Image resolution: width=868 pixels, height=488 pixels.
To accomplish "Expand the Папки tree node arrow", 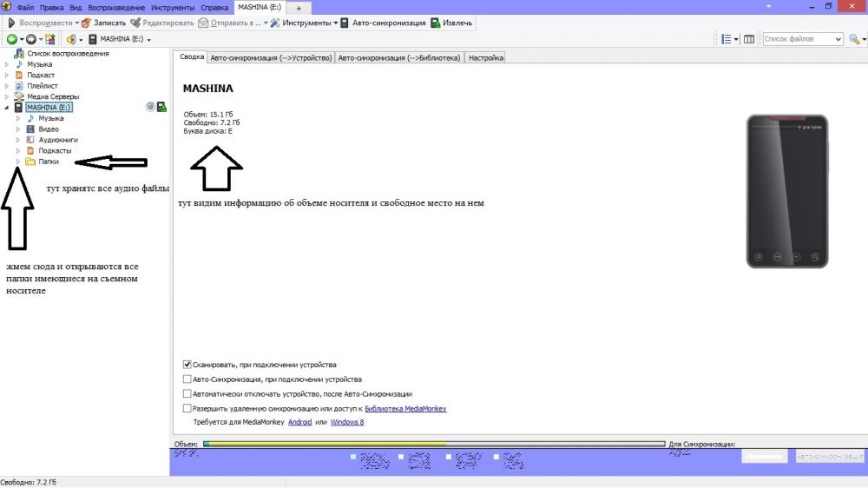I will coord(17,162).
